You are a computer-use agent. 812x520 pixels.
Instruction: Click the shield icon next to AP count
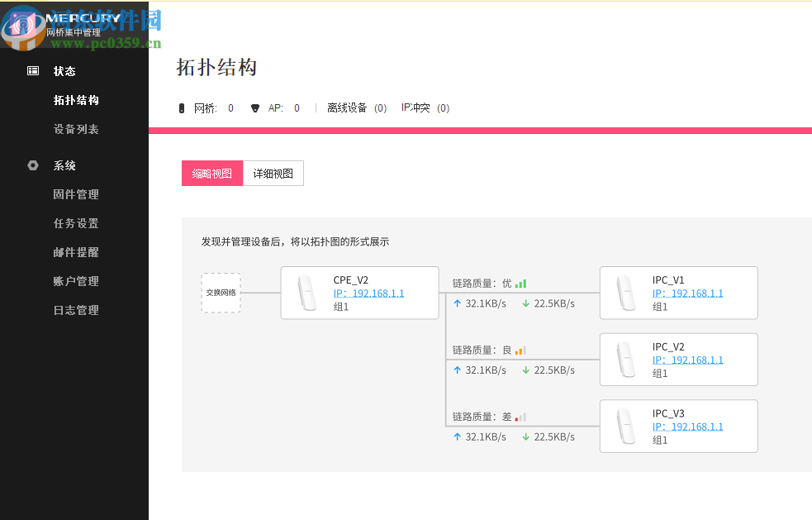pyautogui.click(x=254, y=107)
